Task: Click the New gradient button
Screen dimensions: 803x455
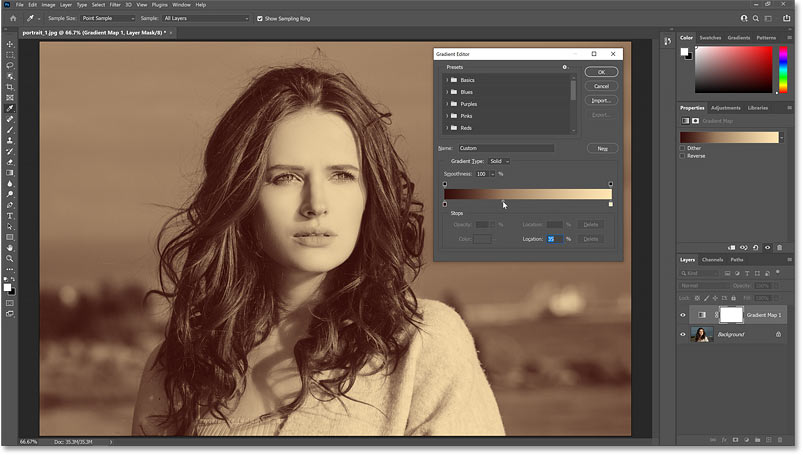Action: (602, 149)
